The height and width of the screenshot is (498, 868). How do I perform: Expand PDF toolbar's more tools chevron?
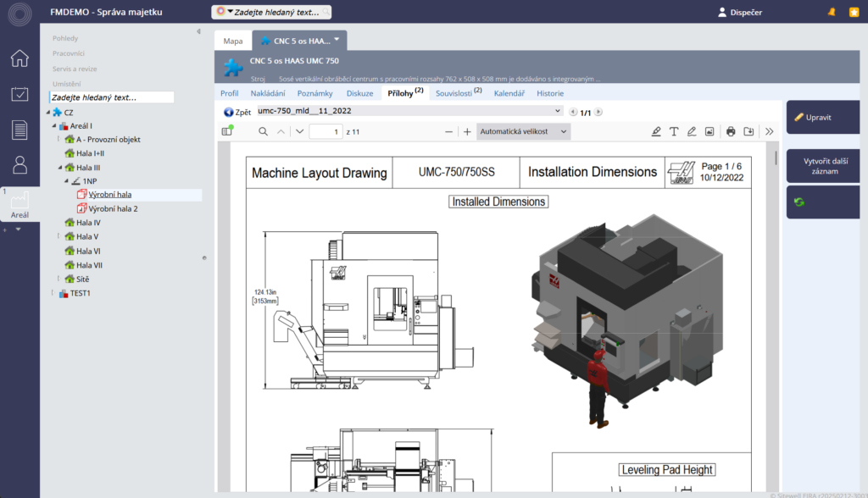[x=769, y=131]
